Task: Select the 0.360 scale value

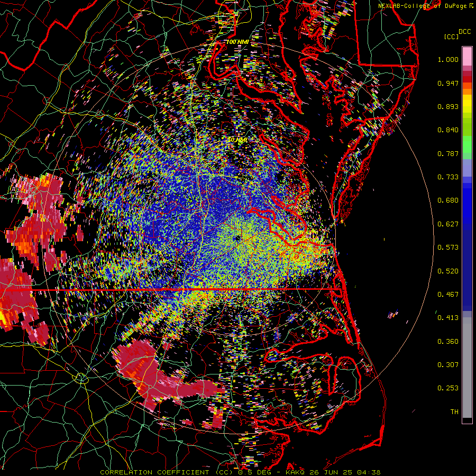Action: click(448, 342)
